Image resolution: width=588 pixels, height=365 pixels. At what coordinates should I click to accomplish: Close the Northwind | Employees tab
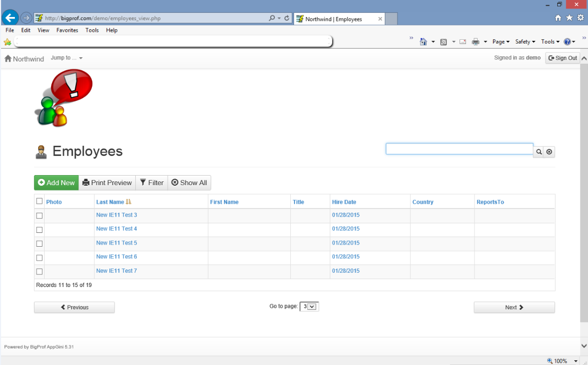point(380,19)
